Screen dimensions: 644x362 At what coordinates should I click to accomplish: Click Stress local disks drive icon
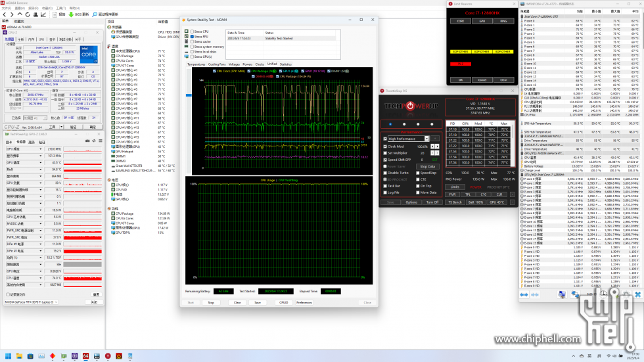[x=187, y=52]
